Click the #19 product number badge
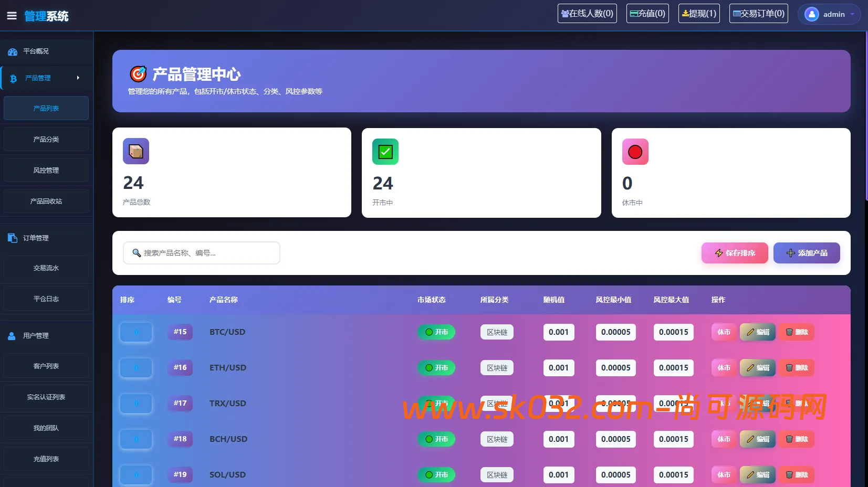This screenshot has width=868, height=487. coord(180,474)
